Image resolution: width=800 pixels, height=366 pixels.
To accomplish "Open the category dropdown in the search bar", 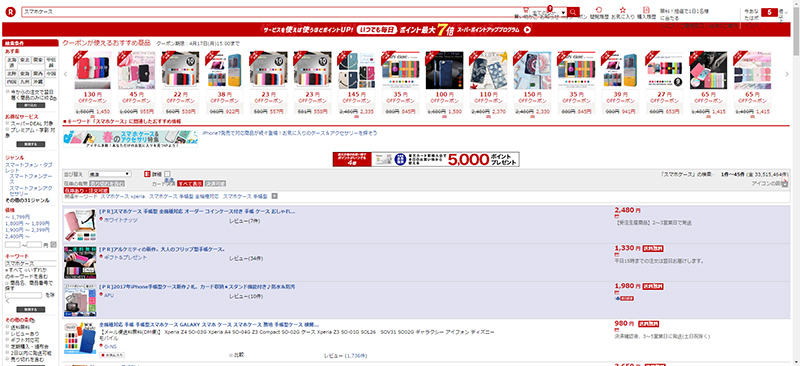I will pyautogui.click(x=548, y=12).
